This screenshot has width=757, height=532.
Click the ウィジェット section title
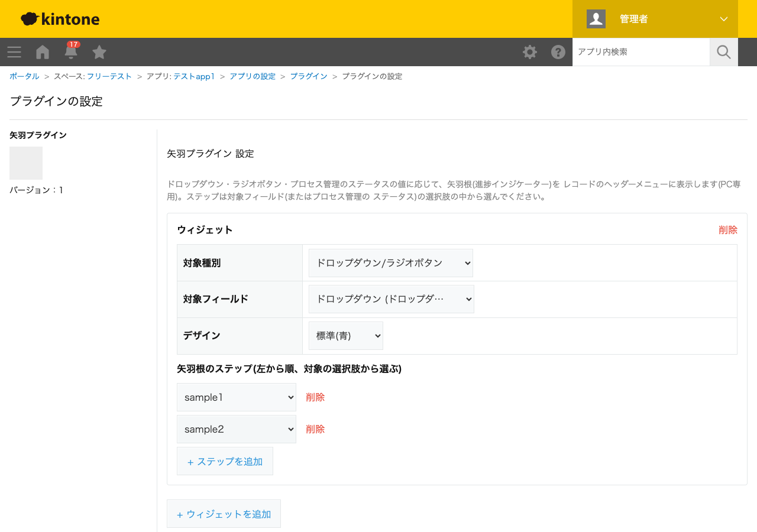[x=205, y=230]
